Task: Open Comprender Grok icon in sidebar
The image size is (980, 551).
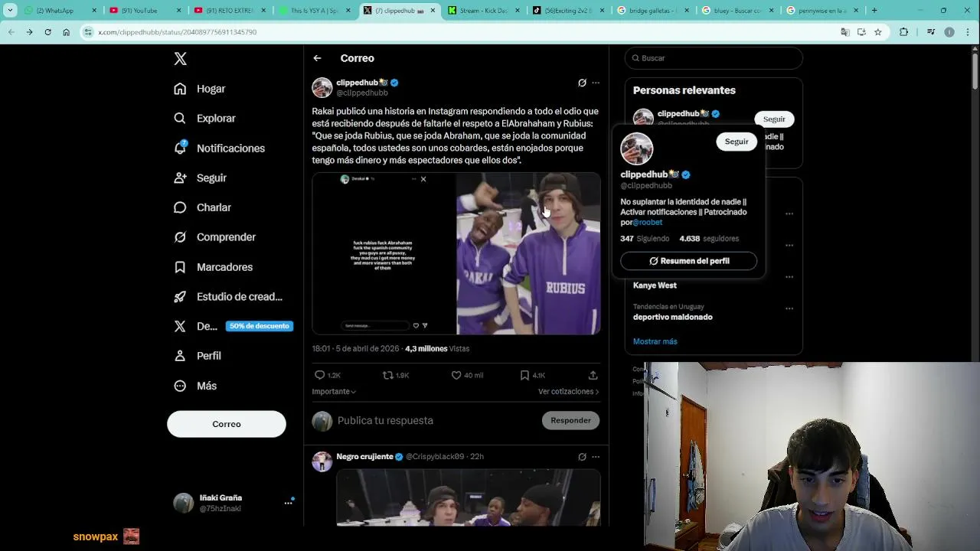Action: coord(180,237)
